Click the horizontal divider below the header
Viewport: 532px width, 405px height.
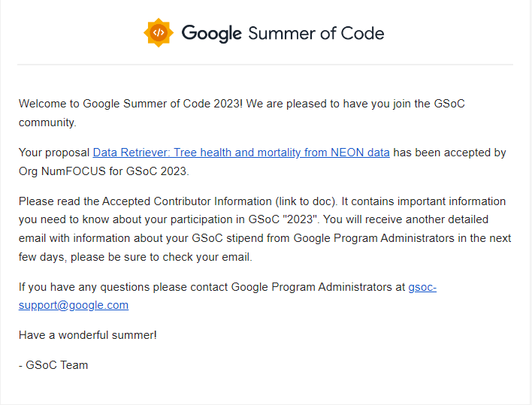coord(265,64)
